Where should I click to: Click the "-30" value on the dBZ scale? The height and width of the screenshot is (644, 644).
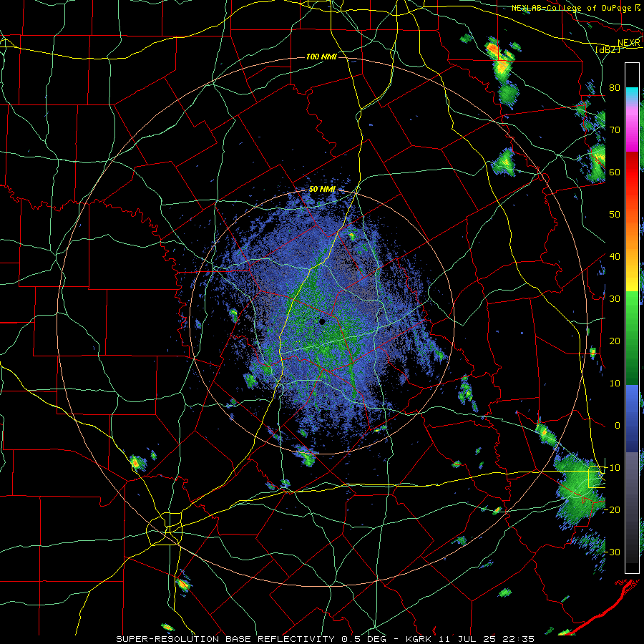612,552
